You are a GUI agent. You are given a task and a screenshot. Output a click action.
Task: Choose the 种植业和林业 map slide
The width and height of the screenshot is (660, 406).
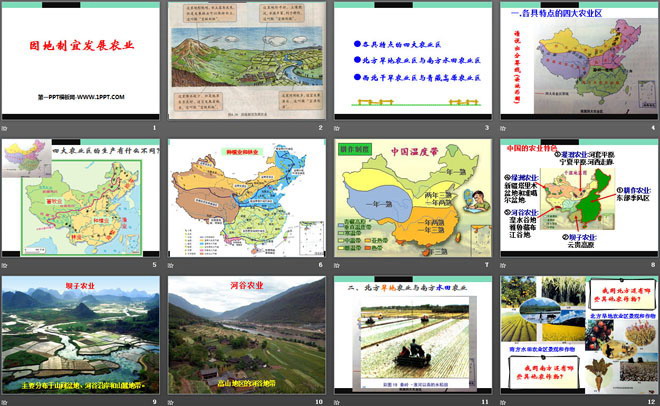tap(246, 198)
